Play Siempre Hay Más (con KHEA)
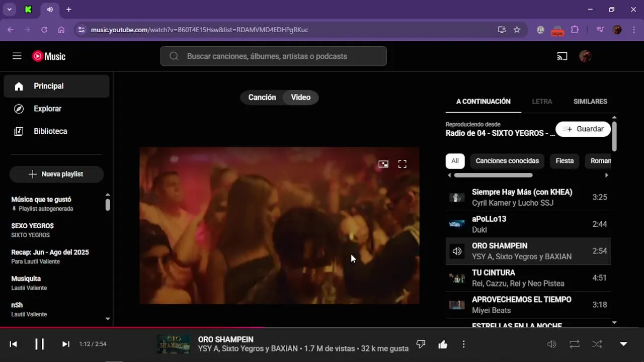Viewport: 644px width, 362px height. click(528, 197)
